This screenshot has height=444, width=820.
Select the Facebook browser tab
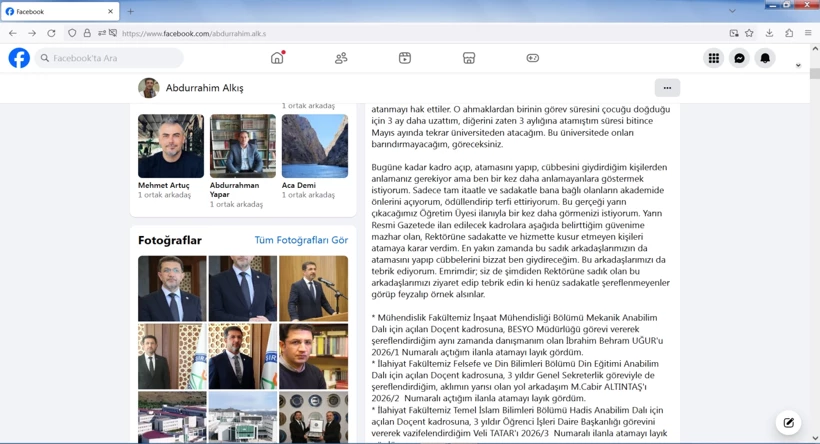click(x=60, y=11)
